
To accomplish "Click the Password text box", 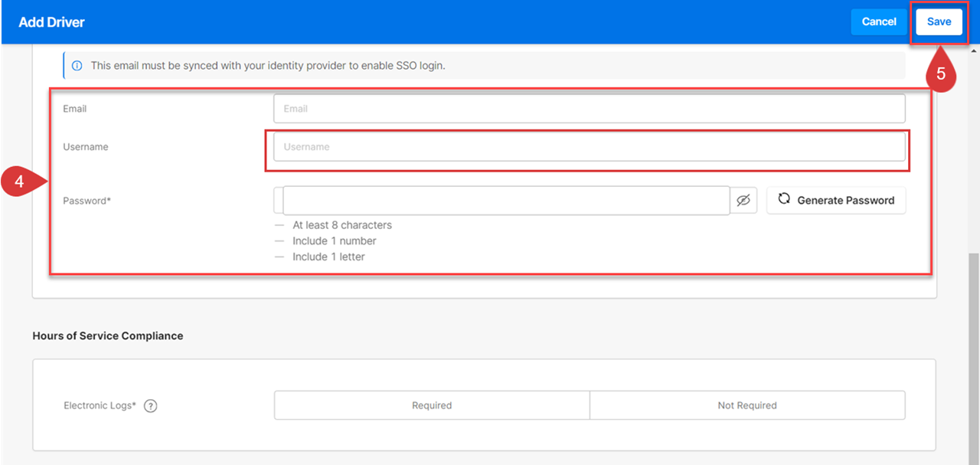I will [x=505, y=201].
